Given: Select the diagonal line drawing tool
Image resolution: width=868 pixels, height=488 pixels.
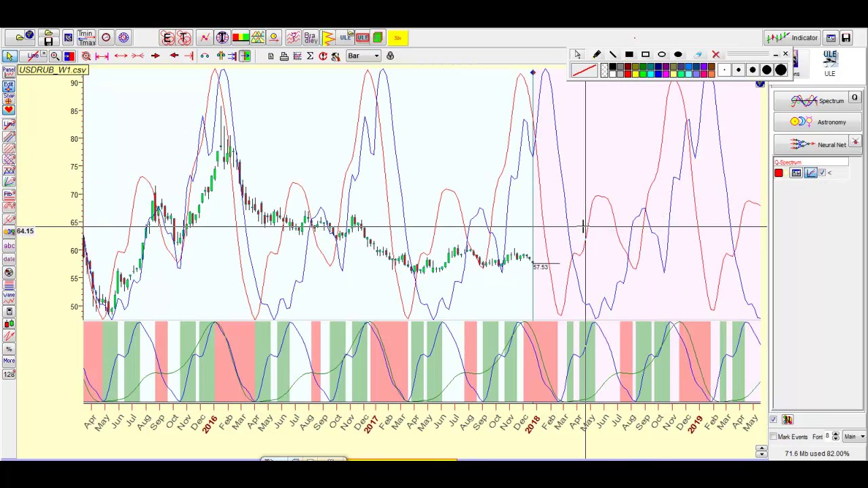Looking at the screenshot, I should coord(613,54).
